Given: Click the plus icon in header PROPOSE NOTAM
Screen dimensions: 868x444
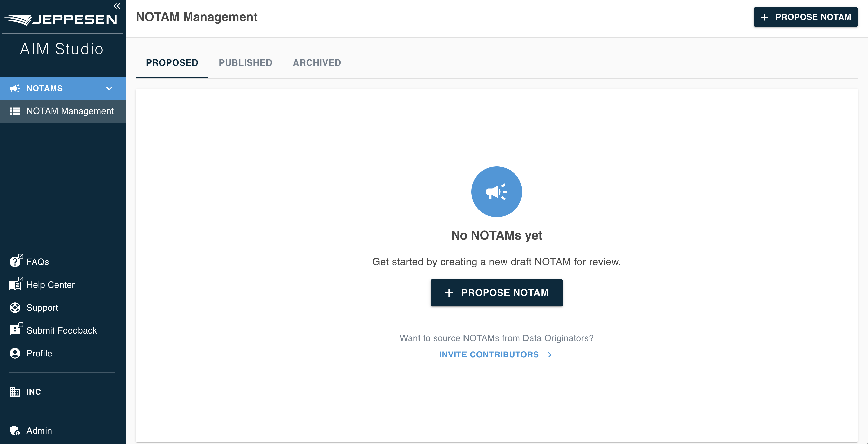Looking at the screenshot, I should pyautogui.click(x=764, y=17).
